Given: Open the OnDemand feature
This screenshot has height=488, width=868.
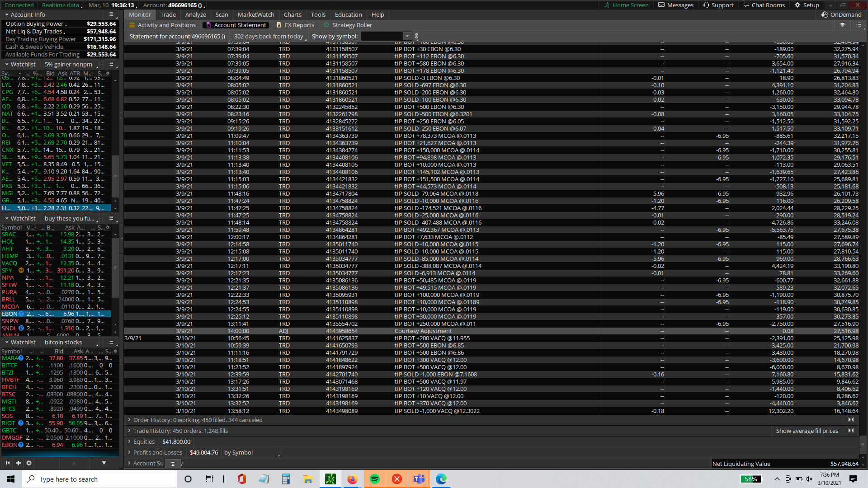Looking at the screenshot, I should tap(841, 14).
